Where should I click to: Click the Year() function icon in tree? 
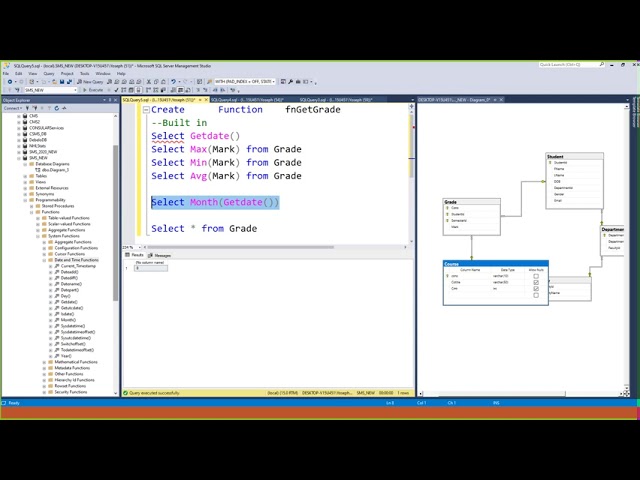[57, 356]
